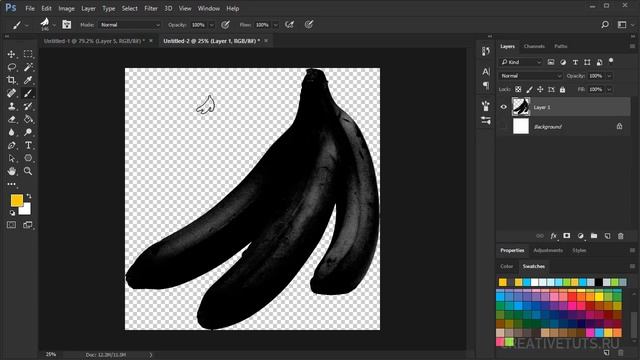Toggle pressure for opacity button
This screenshot has width=640, height=360.
(225, 25)
